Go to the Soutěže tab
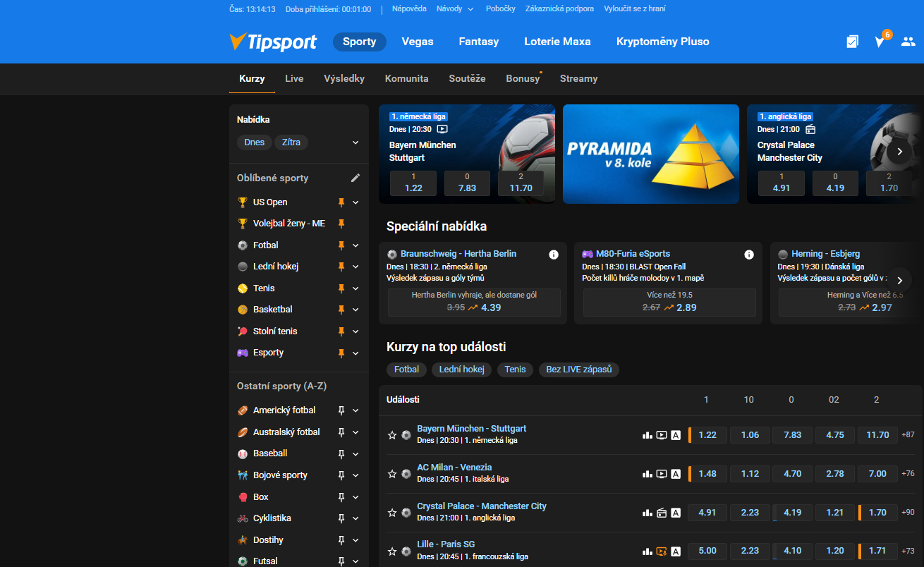Viewport: 924px width, 567px height. point(467,78)
